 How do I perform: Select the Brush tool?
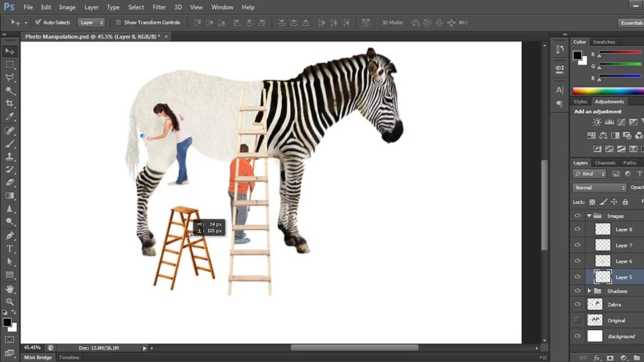coord(10,144)
